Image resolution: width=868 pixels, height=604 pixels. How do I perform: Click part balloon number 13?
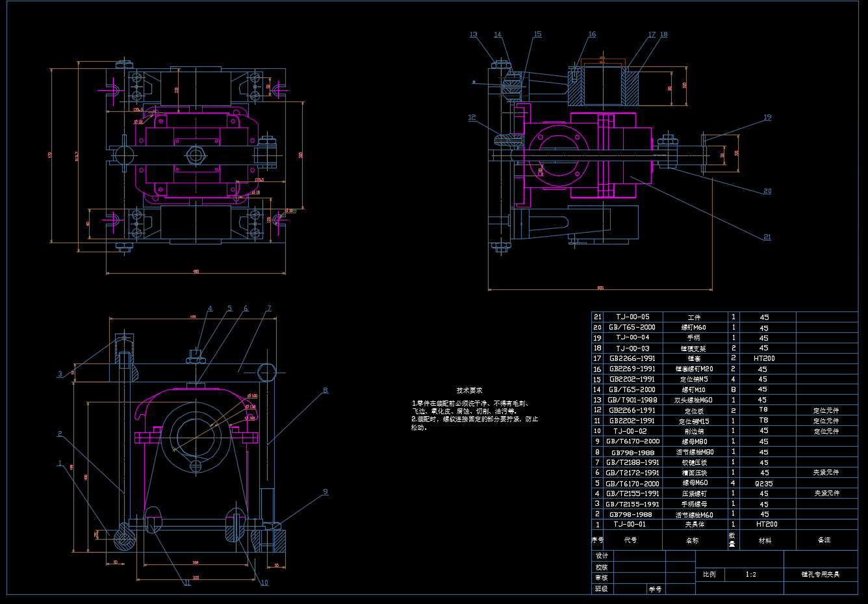click(x=473, y=35)
